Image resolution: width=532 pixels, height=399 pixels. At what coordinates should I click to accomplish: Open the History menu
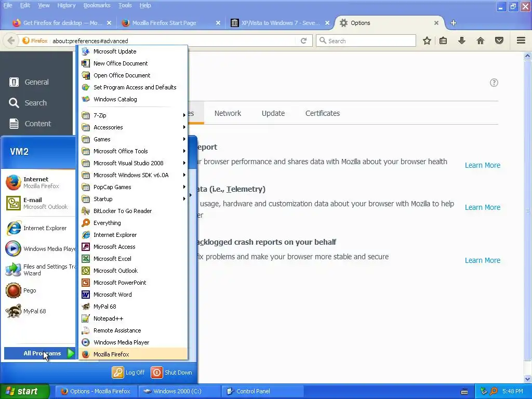(x=66, y=5)
